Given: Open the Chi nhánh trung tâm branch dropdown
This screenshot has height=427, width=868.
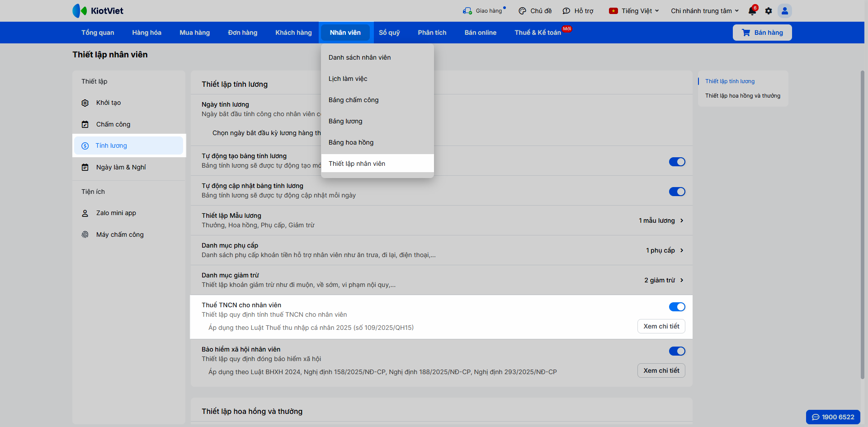Looking at the screenshot, I should pyautogui.click(x=705, y=11).
